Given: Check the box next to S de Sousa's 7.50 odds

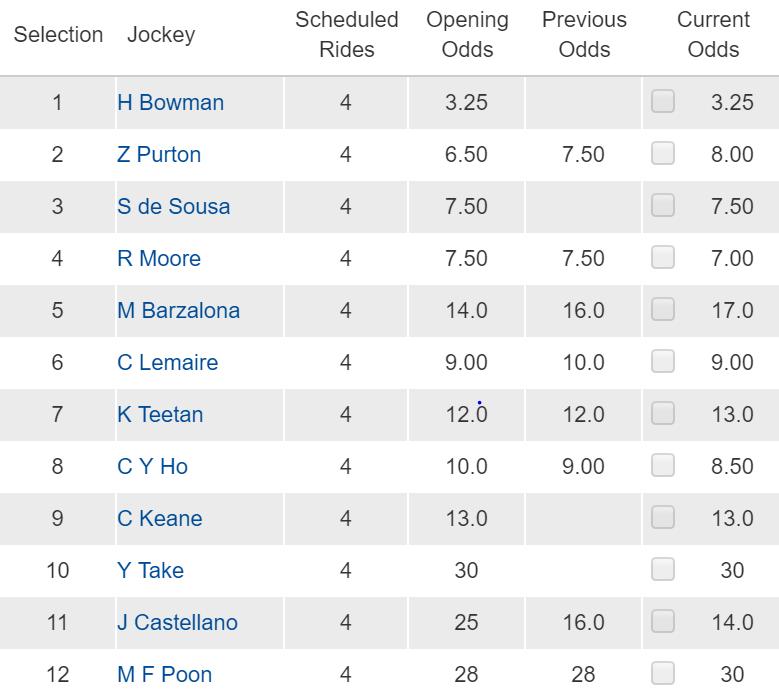Looking at the screenshot, I should coord(663,205).
